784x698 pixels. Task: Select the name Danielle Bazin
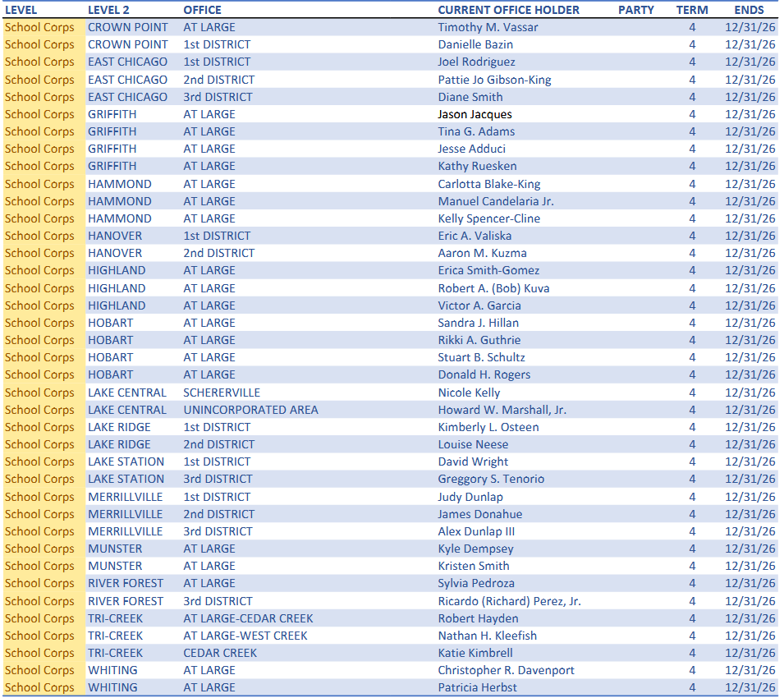point(475,44)
